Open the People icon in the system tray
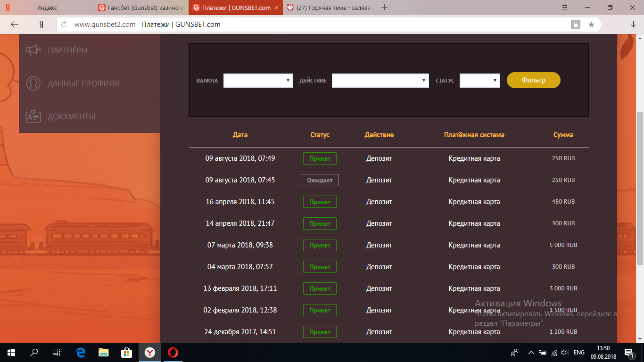The height and width of the screenshot is (362, 644). [x=514, y=352]
